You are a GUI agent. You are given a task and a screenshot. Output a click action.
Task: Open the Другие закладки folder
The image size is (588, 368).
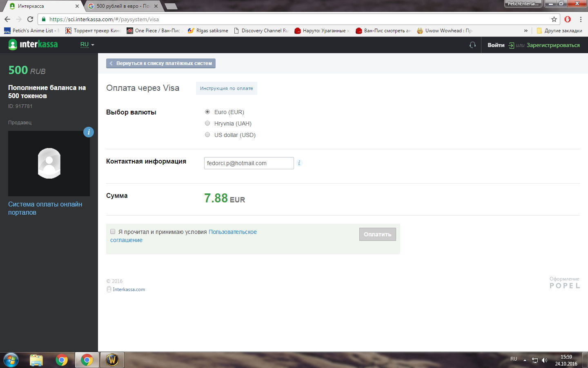[559, 31]
